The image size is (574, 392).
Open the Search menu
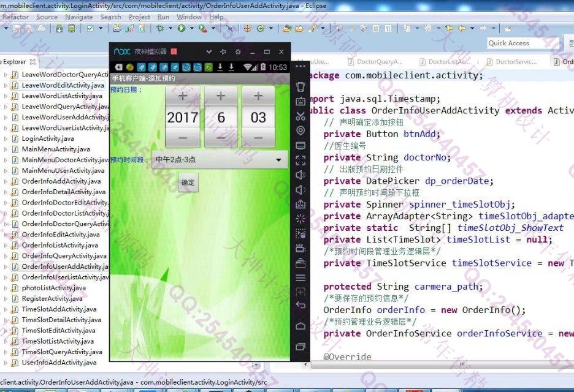110,17
